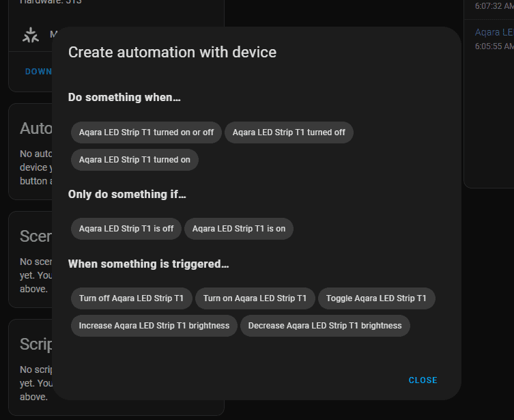Click the Matter logo icon
Viewport: 514px width, 420px height.
point(31,36)
